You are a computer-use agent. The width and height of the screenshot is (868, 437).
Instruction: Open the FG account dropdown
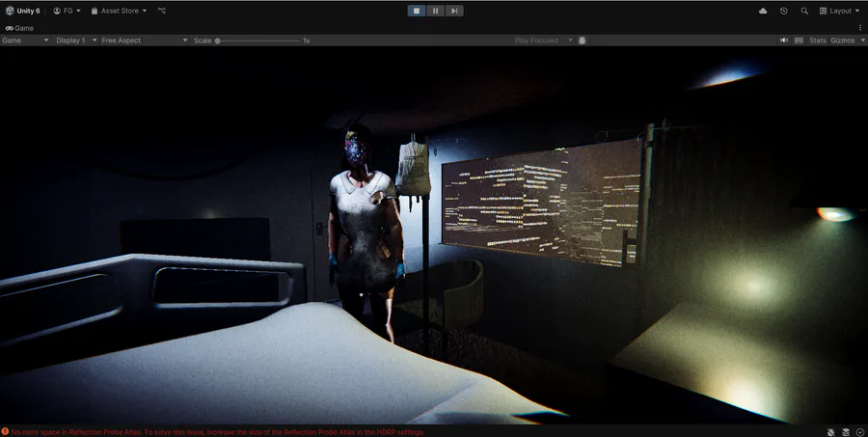pos(67,11)
